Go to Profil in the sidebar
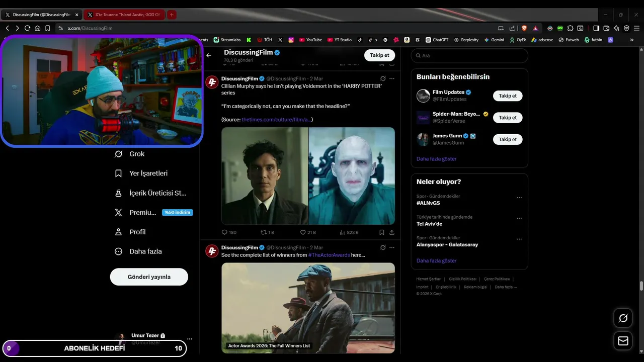The width and height of the screenshot is (644, 362). click(130, 232)
